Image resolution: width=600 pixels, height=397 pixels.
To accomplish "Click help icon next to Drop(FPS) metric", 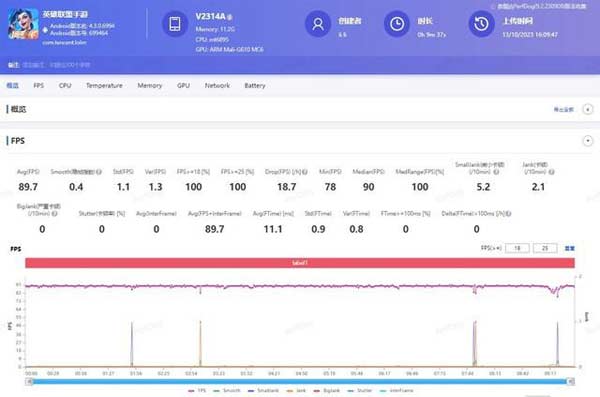I will coord(305,172).
